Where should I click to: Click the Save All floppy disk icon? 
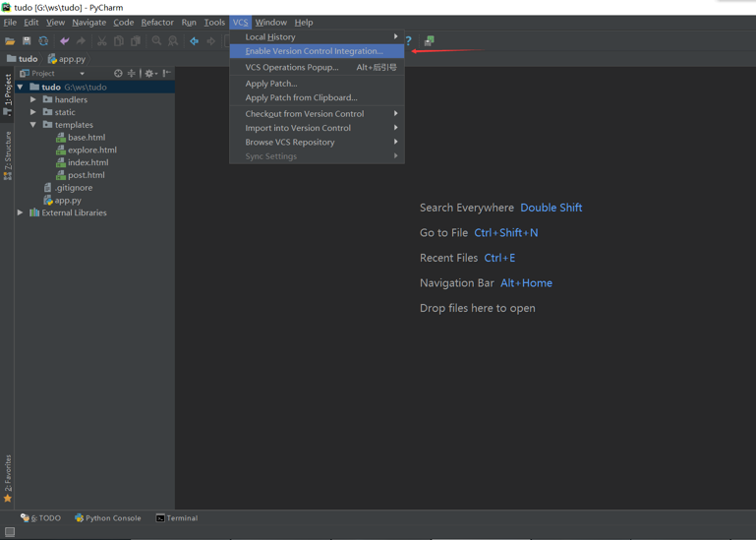click(x=27, y=41)
